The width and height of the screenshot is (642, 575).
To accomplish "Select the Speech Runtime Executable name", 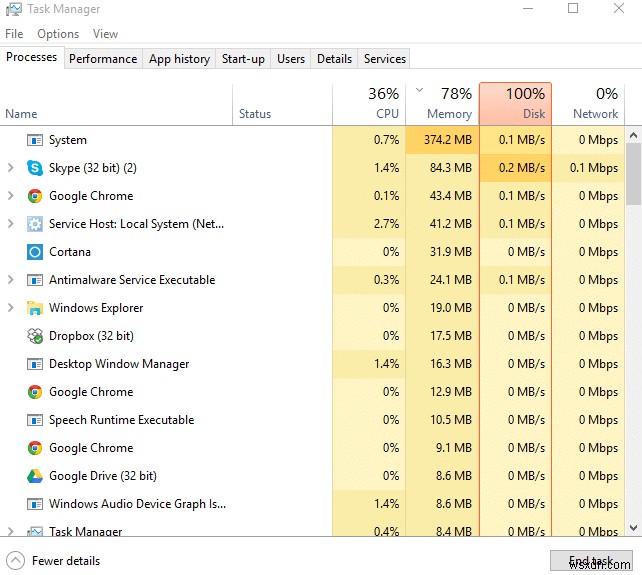I will pos(122,420).
